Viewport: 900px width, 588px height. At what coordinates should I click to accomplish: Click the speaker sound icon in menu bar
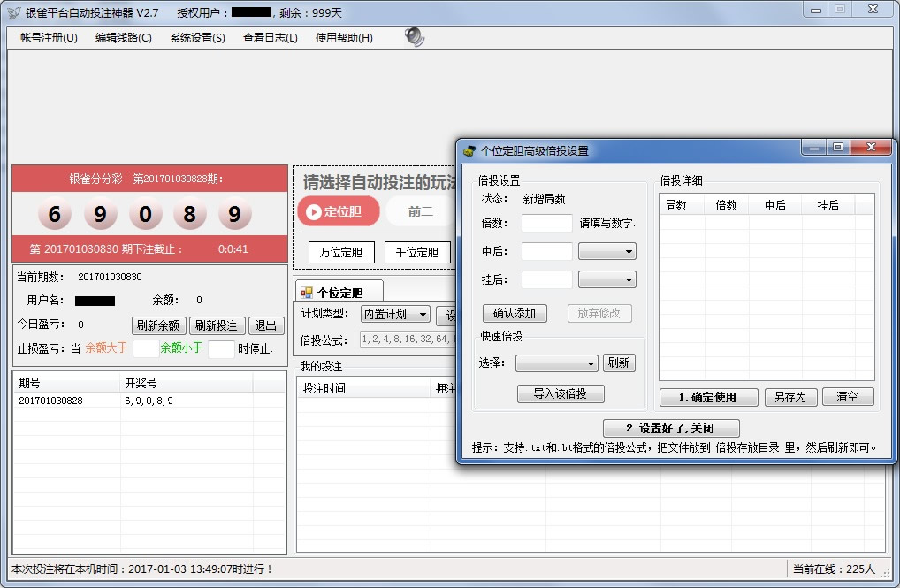click(414, 37)
